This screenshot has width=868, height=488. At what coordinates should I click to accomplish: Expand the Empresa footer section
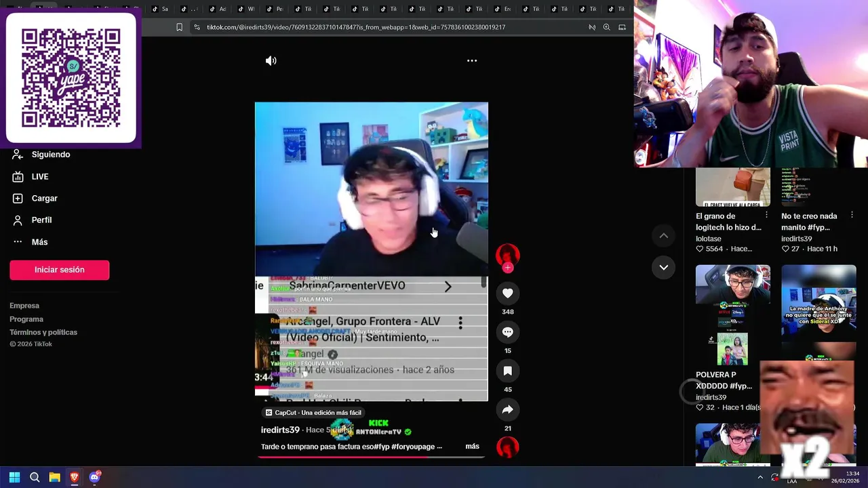[x=24, y=306]
